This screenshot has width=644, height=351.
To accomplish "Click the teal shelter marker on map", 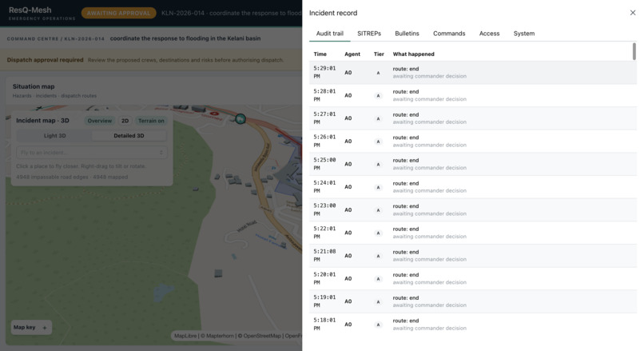I will point(241,119).
